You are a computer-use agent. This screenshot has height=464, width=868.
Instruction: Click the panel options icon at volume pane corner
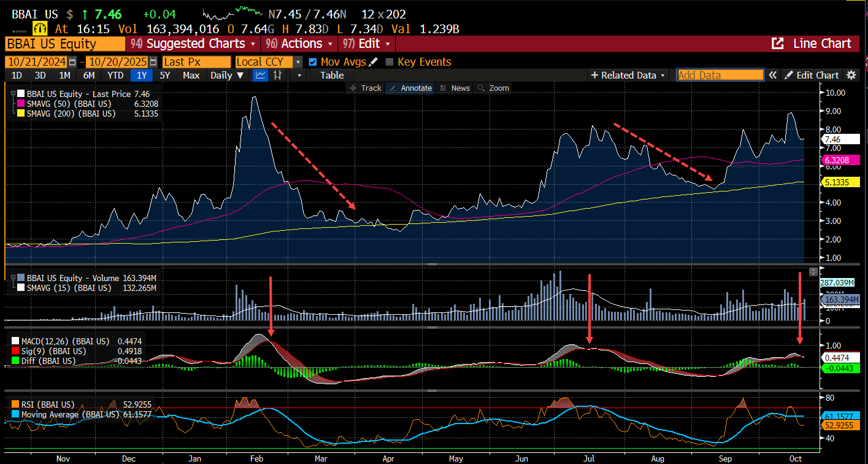pyautogui.click(x=814, y=272)
